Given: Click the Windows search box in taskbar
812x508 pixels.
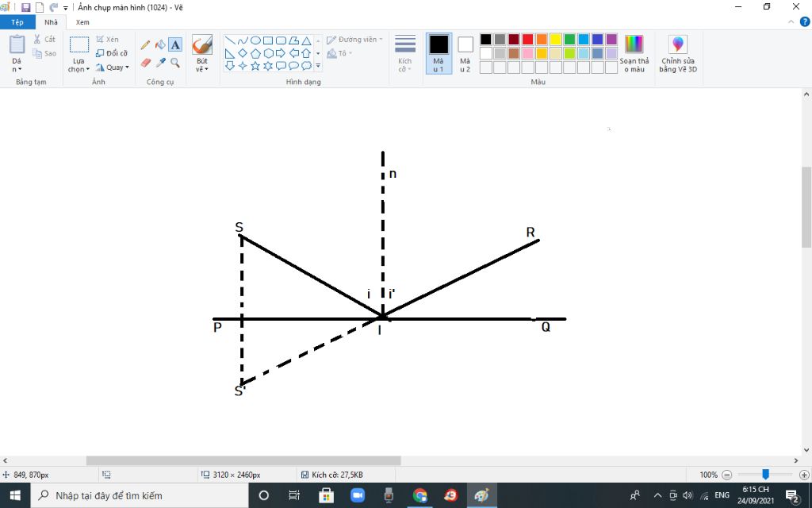Looking at the screenshot, I should coord(140,495).
